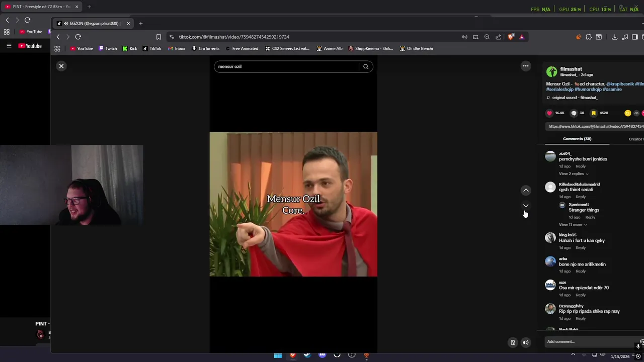Image resolution: width=644 pixels, height=362 pixels.
Task: Bookmark this page via address bar icon
Action: tap(158, 37)
